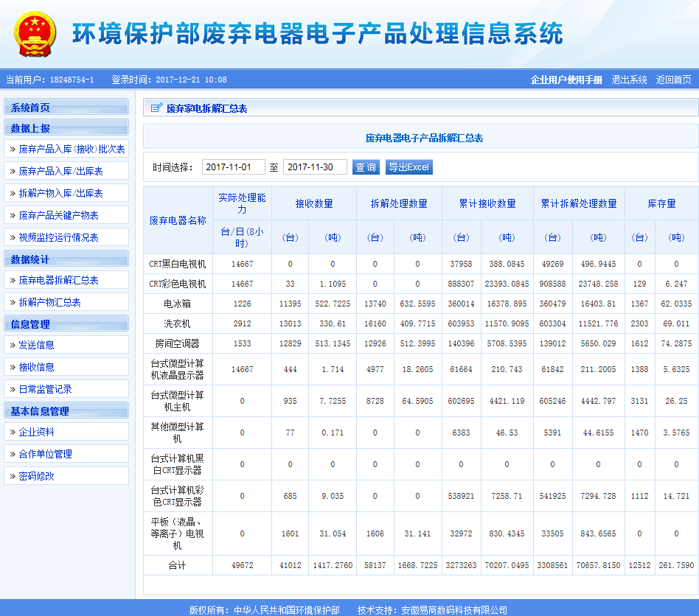This screenshot has width=699, height=616.
Task: Click the start date field 2017-11-01
Action: click(233, 167)
